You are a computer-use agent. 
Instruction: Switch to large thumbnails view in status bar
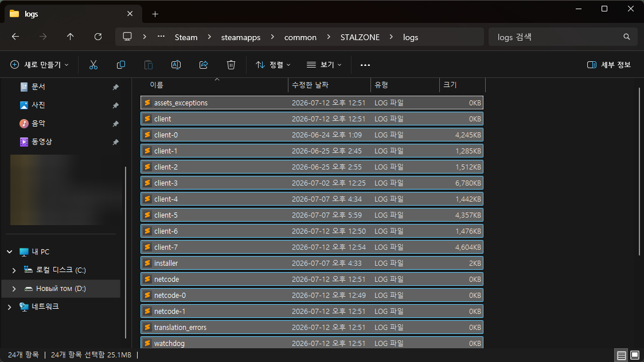(x=635, y=355)
